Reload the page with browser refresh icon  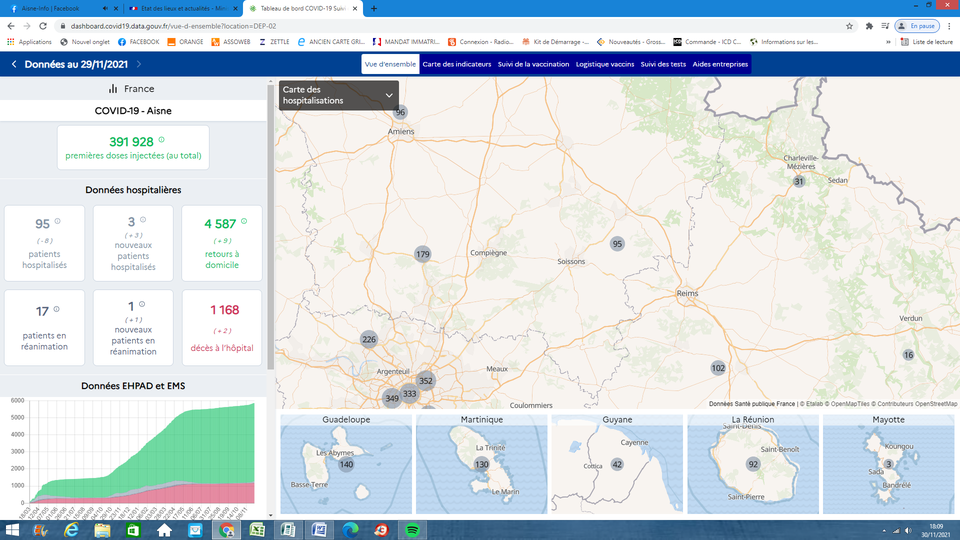tap(42, 25)
